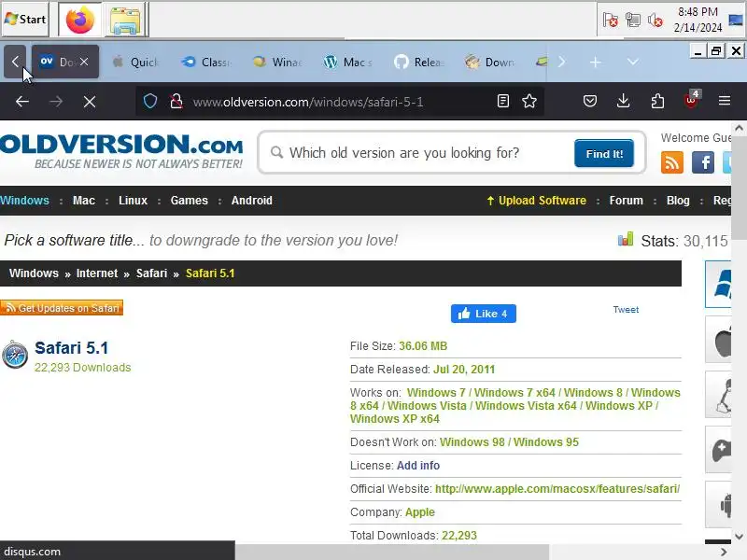Click the horizontal scrollbar right arrow
This screenshot has width=747, height=560.
coord(724,552)
